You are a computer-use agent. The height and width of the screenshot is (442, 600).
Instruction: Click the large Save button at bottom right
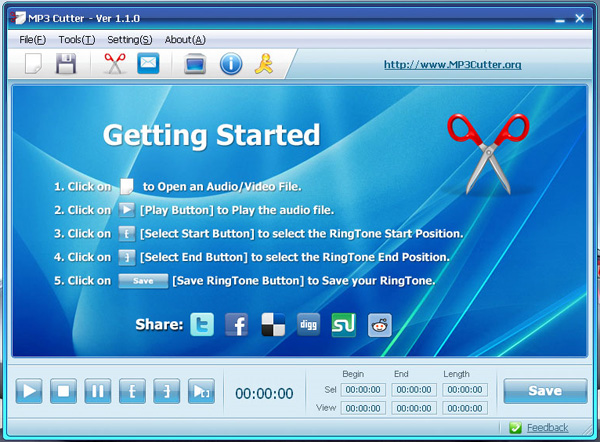click(545, 391)
